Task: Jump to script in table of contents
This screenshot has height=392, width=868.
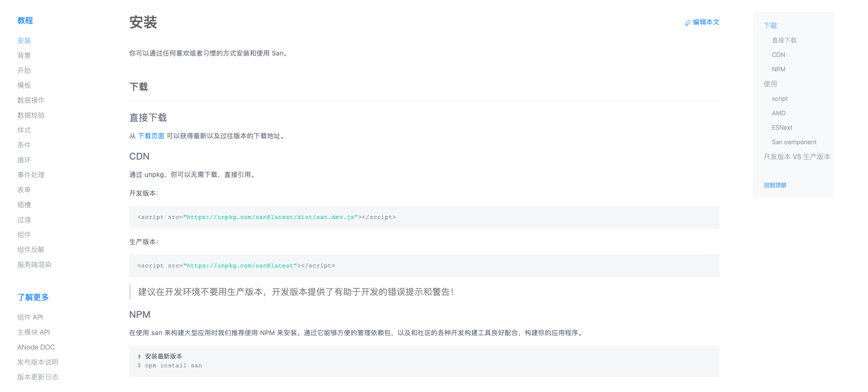Action: [780, 99]
